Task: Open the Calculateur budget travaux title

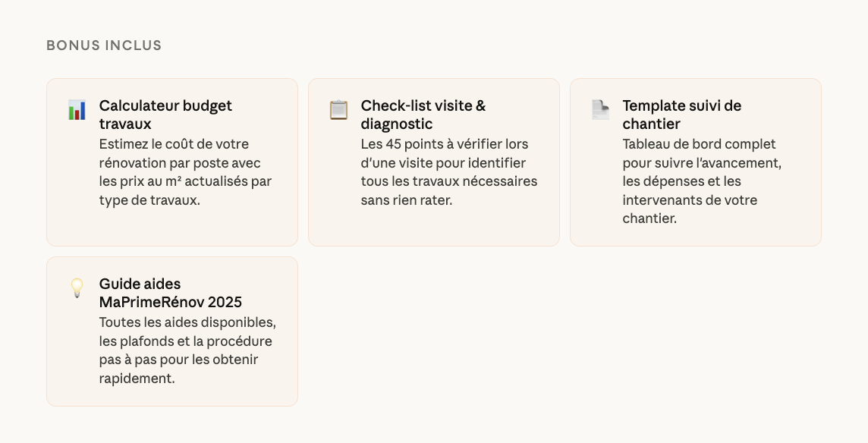Action: (165, 115)
